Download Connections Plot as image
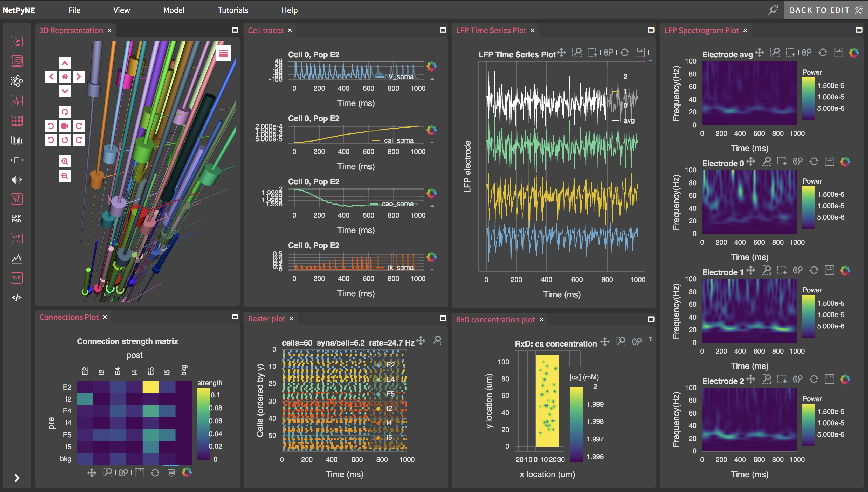The width and height of the screenshot is (868, 492). [139, 472]
